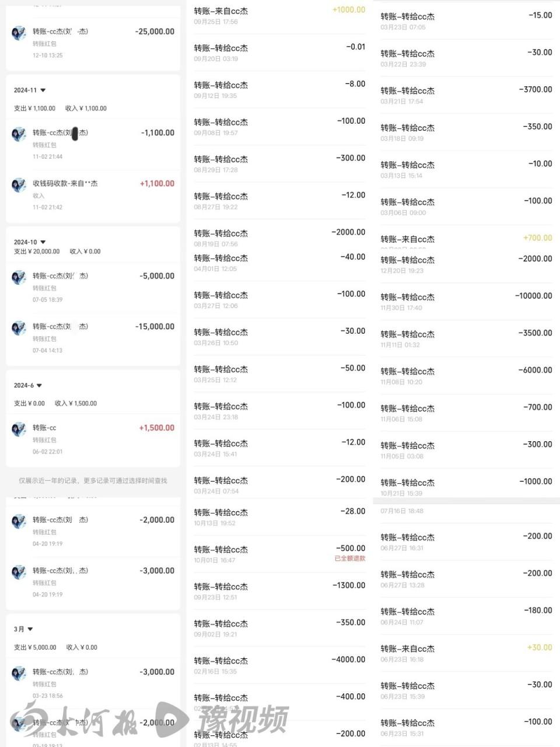Expand the 2024-11 month dropdown arrow
The height and width of the screenshot is (747, 560).
pos(43,90)
